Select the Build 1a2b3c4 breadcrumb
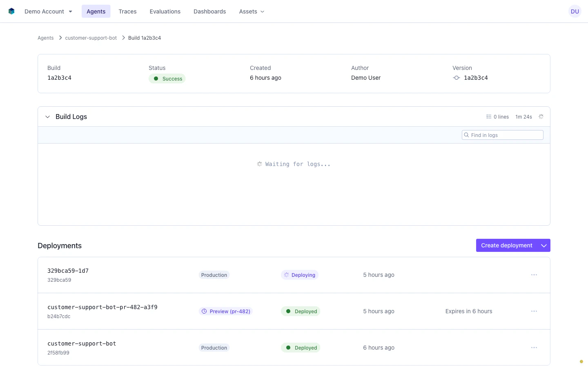This screenshot has height=368, width=588. pyautogui.click(x=145, y=38)
